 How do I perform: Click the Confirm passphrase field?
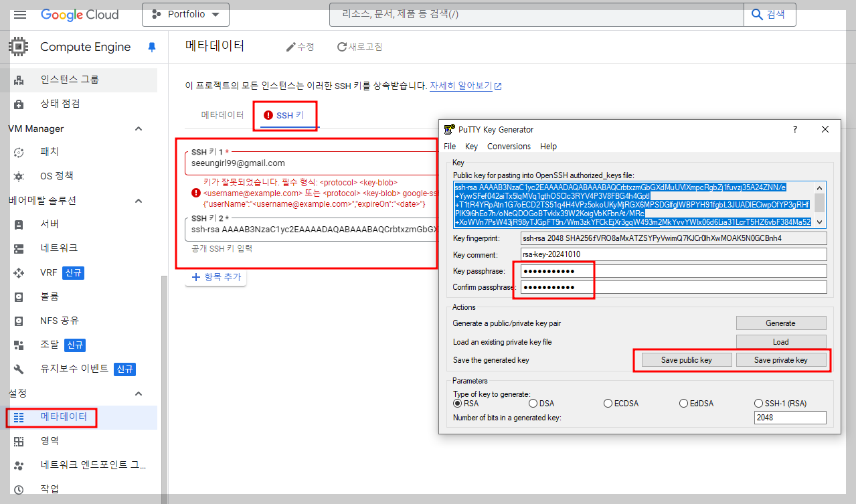pos(673,287)
